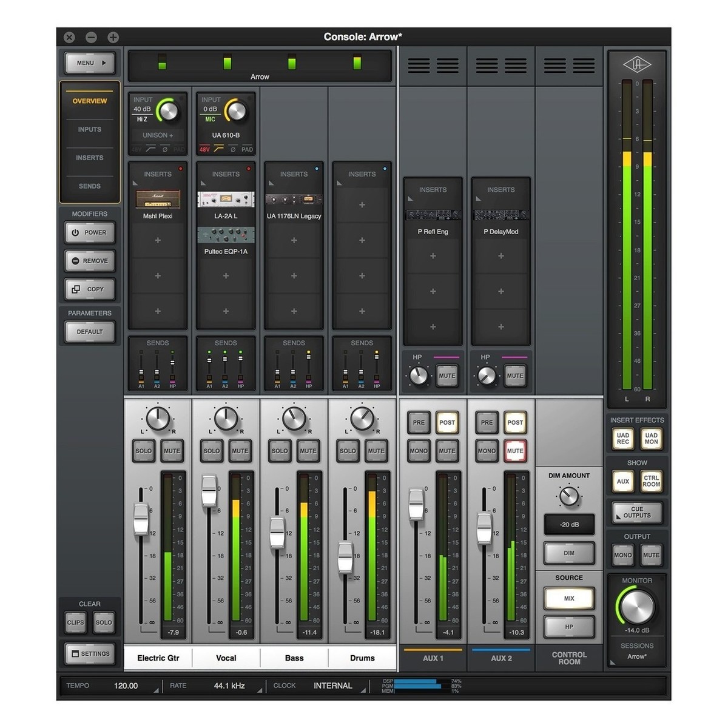Add plugin in first empty Drums insert slot
The height and width of the screenshot is (728, 728).
(x=362, y=205)
